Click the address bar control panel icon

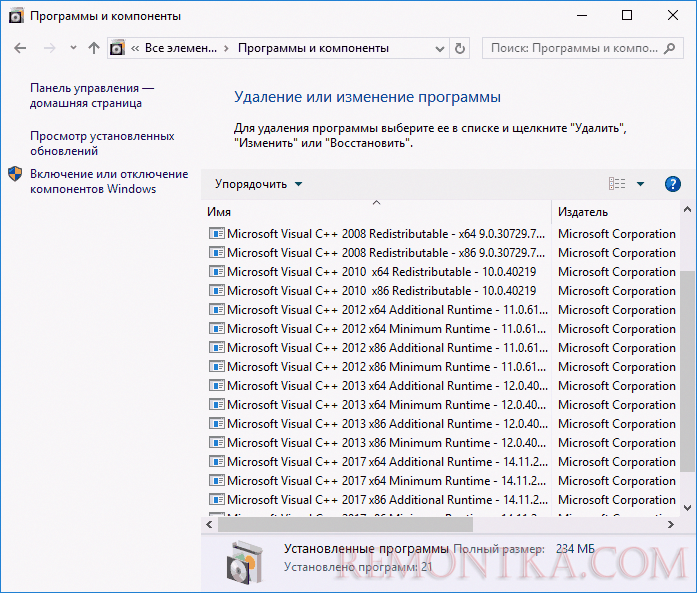pyautogui.click(x=117, y=48)
